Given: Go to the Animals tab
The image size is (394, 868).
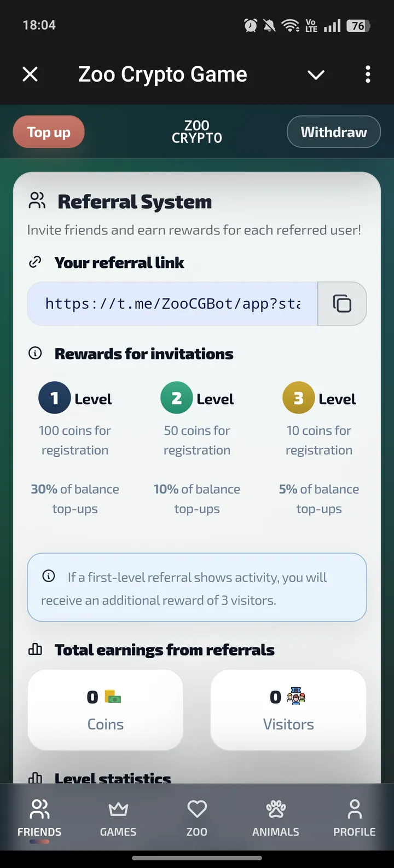Looking at the screenshot, I should tap(276, 818).
